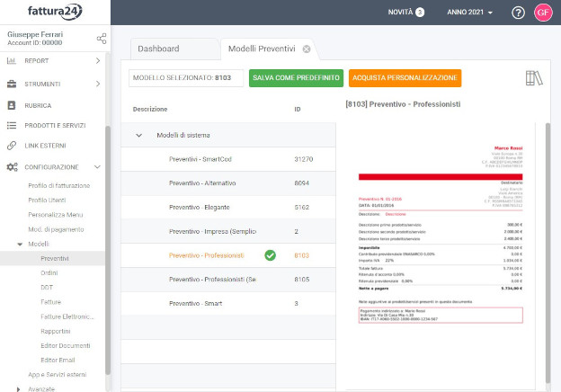Click the ID value 5162
This screenshot has height=392, width=561.
point(301,207)
